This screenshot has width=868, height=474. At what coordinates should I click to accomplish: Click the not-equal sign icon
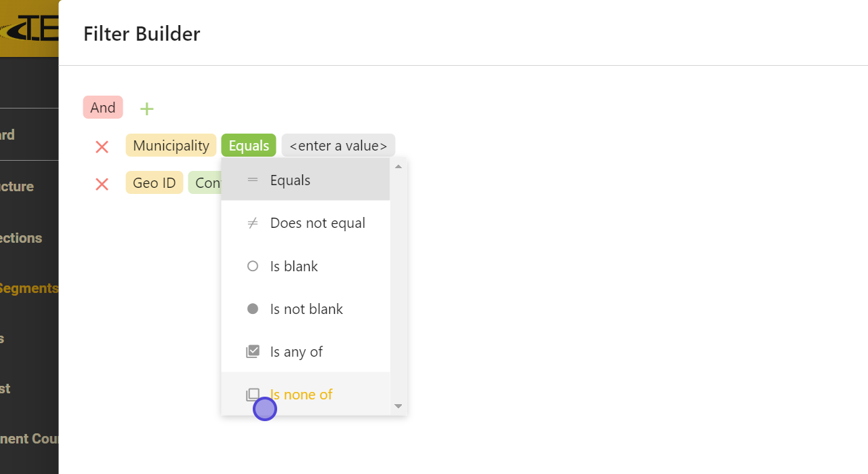pyautogui.click(x=253, y=223)
